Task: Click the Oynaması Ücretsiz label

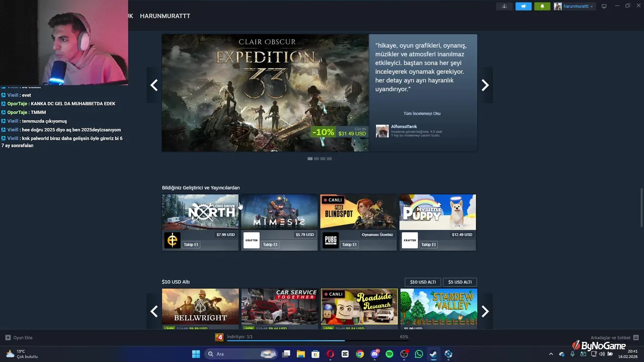Action: pos(377,235)
